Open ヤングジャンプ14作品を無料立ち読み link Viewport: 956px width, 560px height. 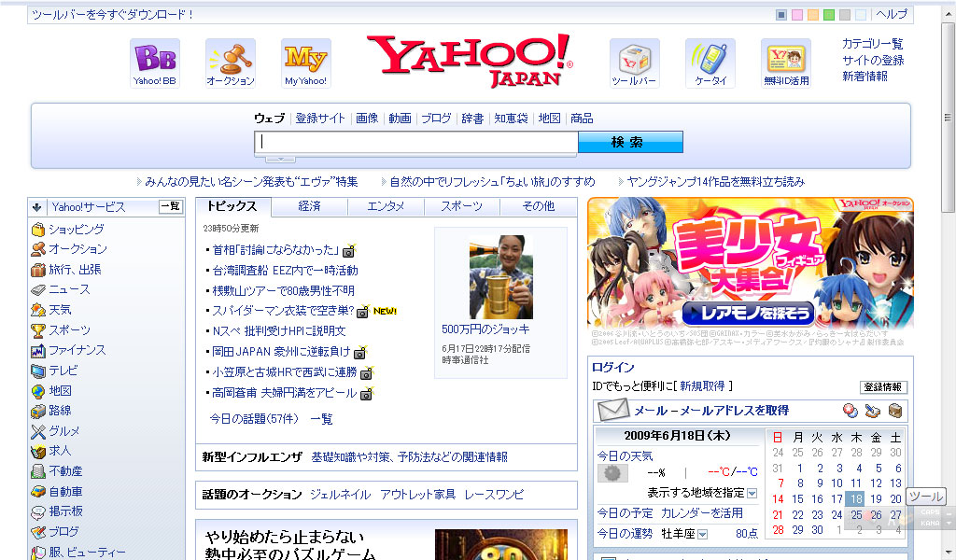[716, 182]
